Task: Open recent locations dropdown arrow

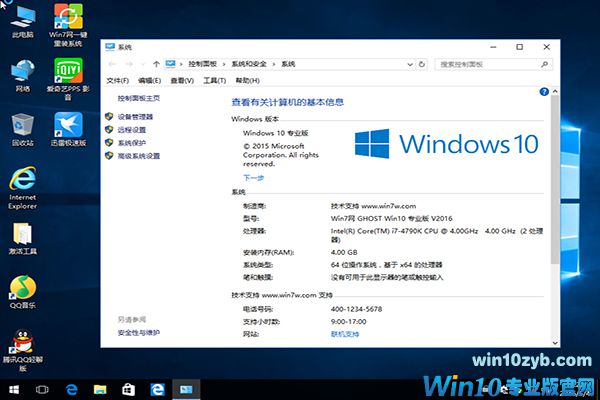Action: point(143,64)
